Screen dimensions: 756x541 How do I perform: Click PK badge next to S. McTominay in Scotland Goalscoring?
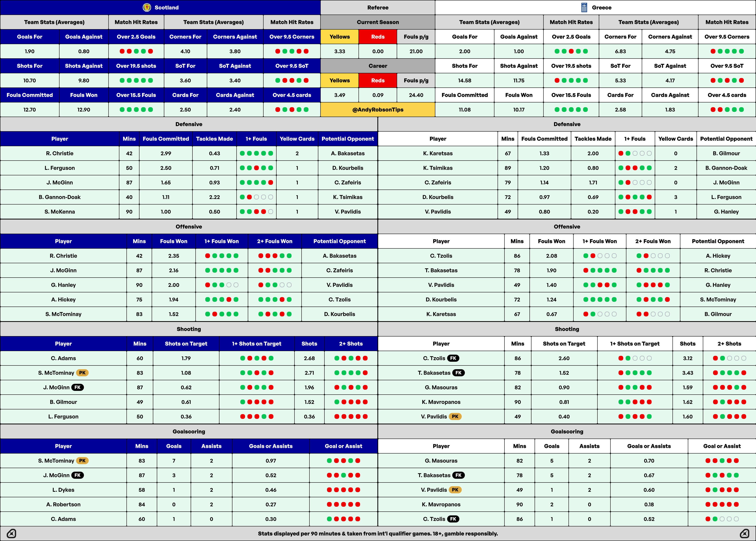(82, 461)
